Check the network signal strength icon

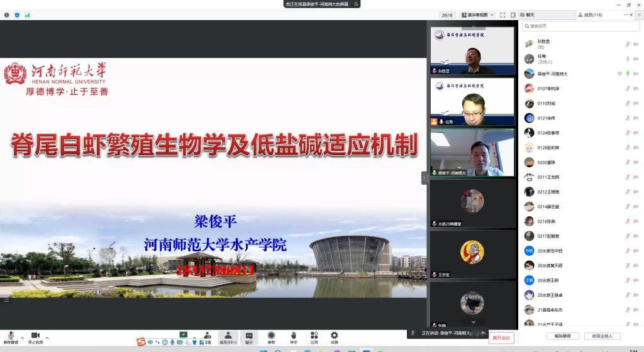point(27,15)
